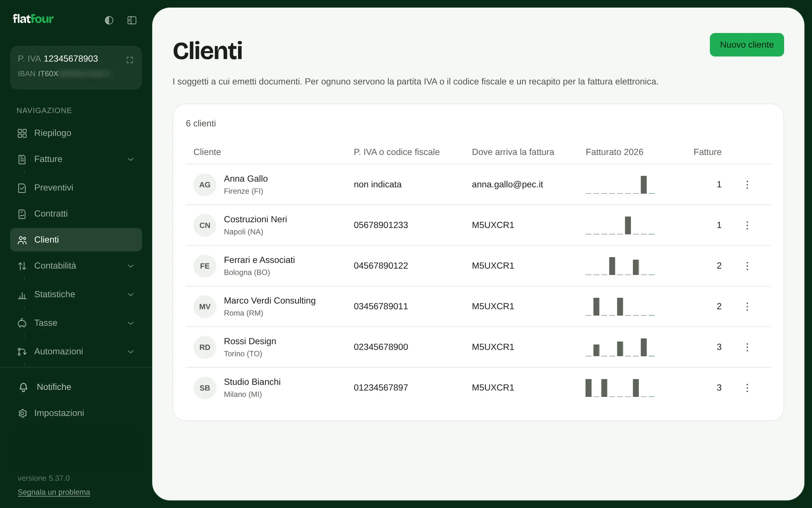Click the 04567890122 VAT number
Screen dimensions: 812x508
[381, 266]
